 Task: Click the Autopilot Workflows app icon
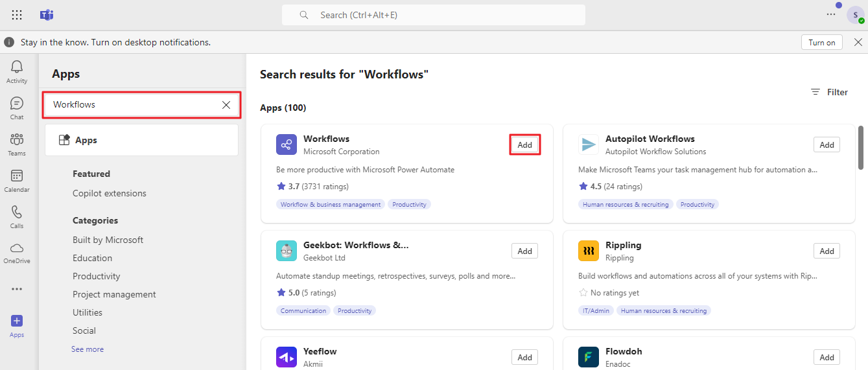pyautogui.click(x=589, y=145)
